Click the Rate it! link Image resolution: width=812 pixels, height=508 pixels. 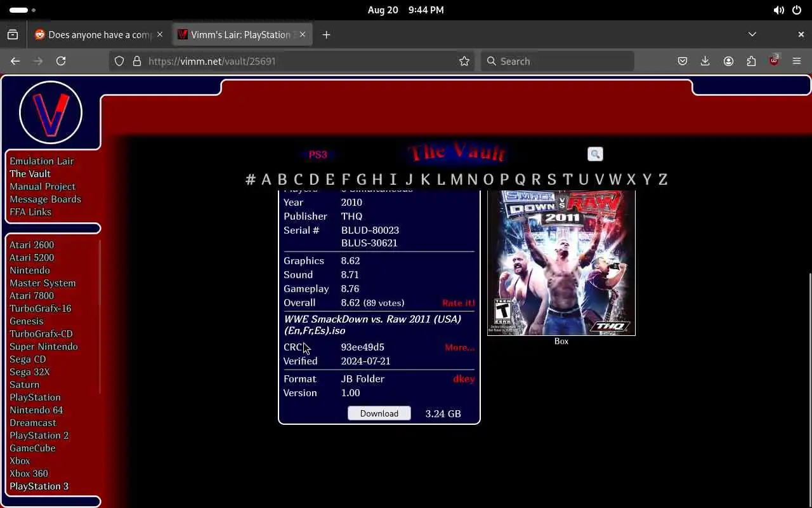459,303
